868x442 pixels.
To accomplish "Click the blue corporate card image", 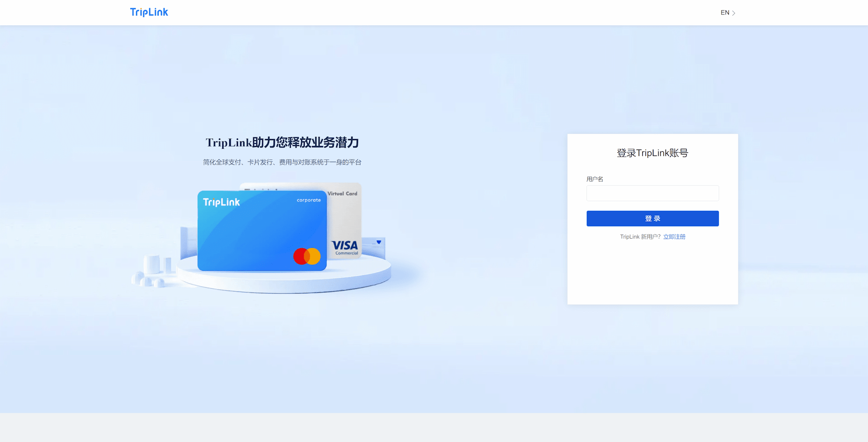I will click(262, 230).
